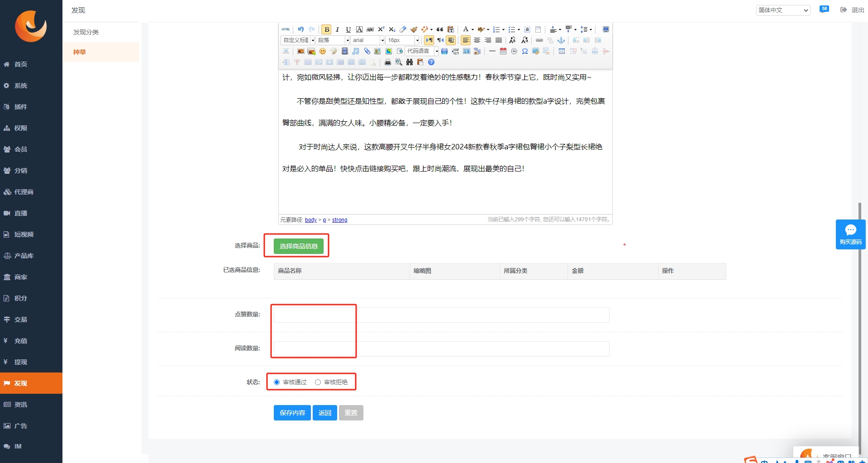Right-align the text in editor
868x463 pixels.
(x=487, y=40)
